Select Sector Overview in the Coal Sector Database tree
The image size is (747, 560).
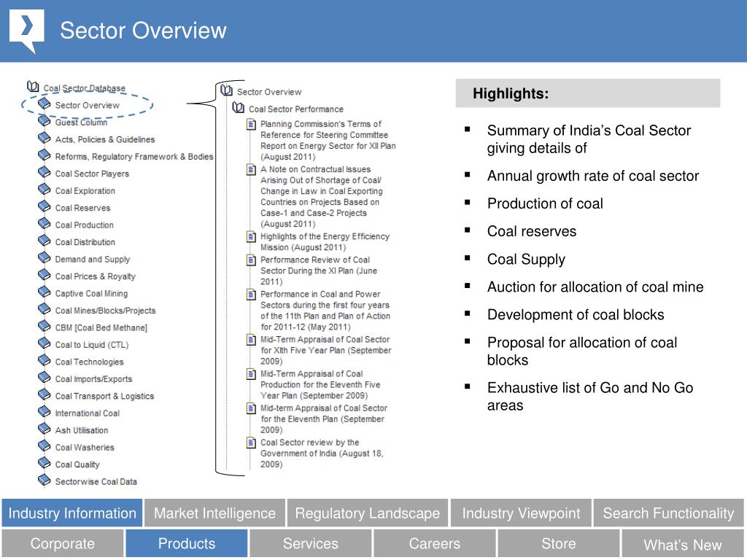tap(88, 105)
